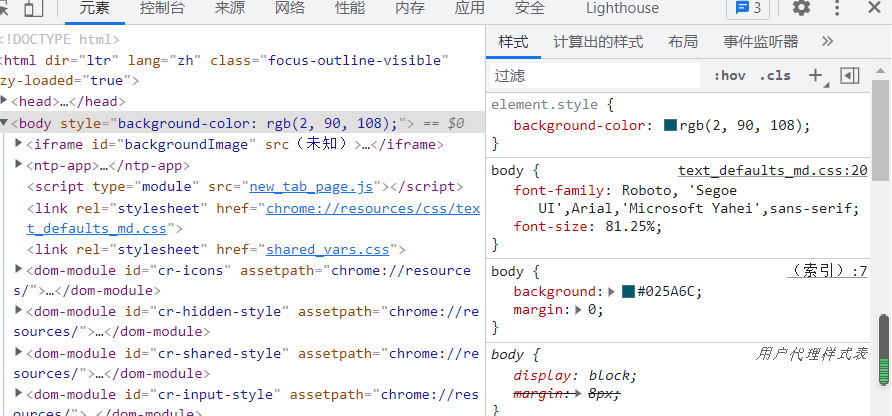Switch to the 应用 tab
The image size is (892, 416).
pyautogui.click(x=470, y=8)
